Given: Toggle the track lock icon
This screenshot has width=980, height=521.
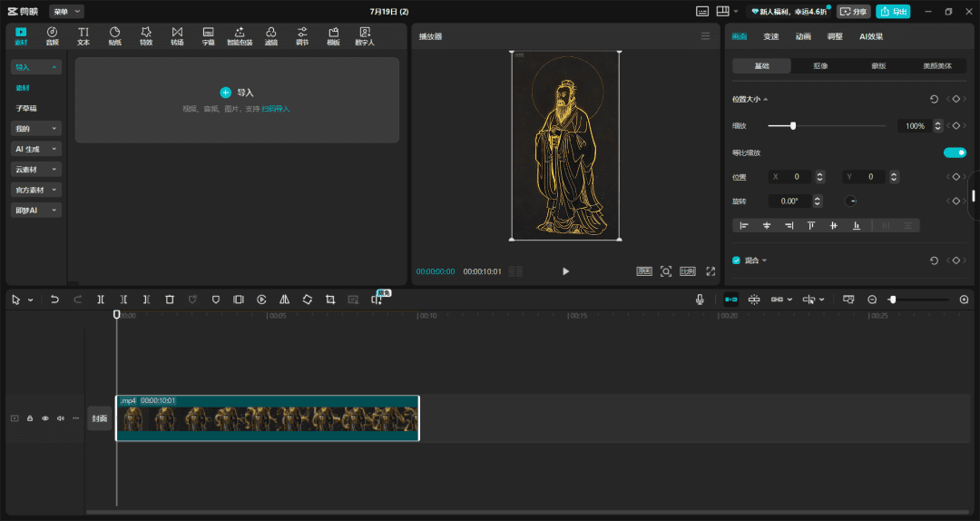Looking at the screenshot, I should [x=29, y=418].
